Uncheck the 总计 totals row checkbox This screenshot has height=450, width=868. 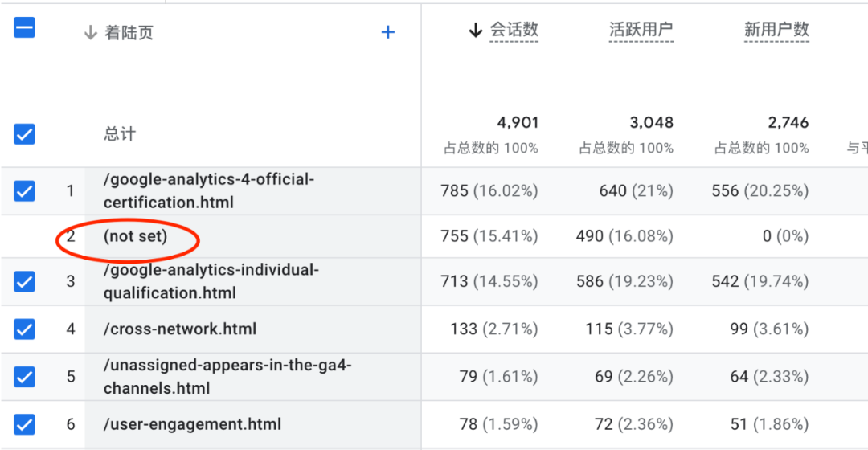[25, 133]
